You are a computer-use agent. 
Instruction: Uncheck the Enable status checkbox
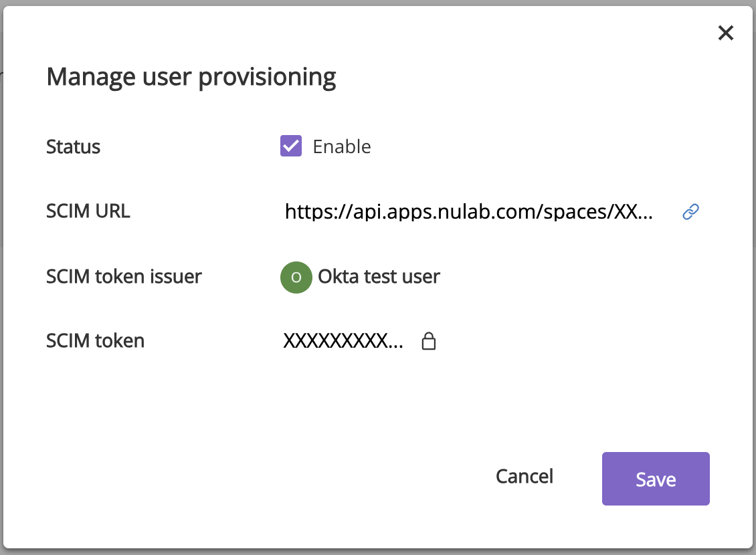coord(291,146)
